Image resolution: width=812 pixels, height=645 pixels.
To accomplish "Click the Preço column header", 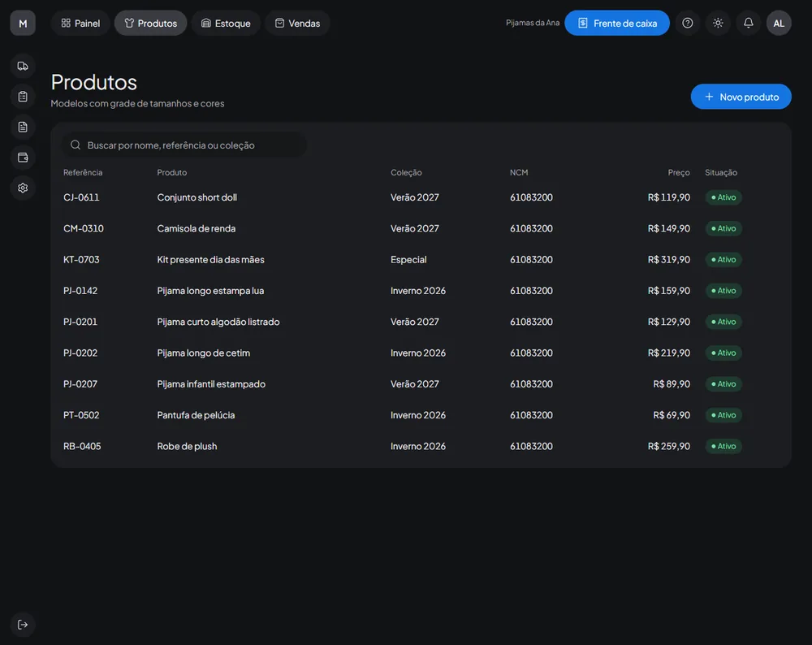I will click(678, 172).
